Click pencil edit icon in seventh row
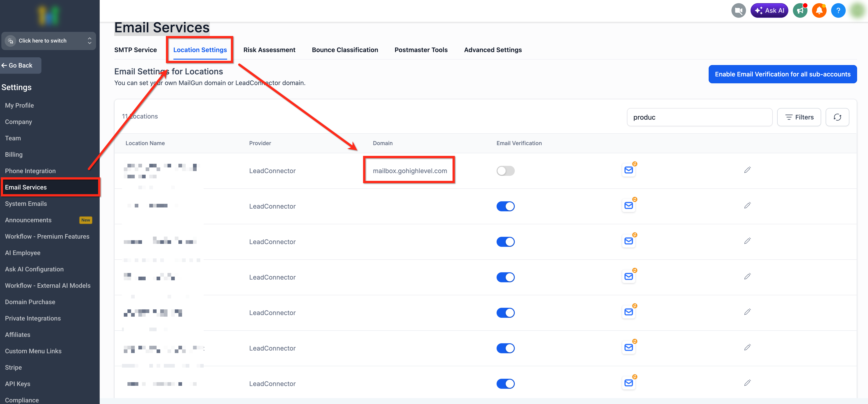The image size is (868, 404). (747, 383)
